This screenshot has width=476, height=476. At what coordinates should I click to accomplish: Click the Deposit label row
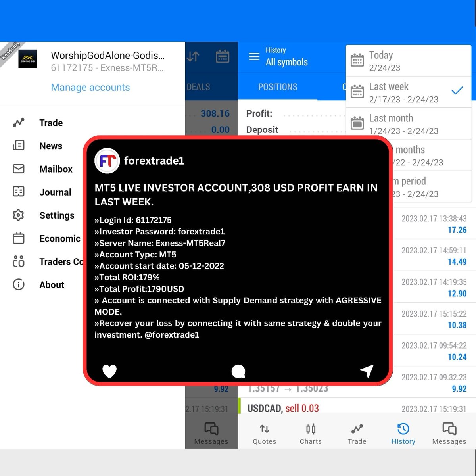click(x=262, y=130)
